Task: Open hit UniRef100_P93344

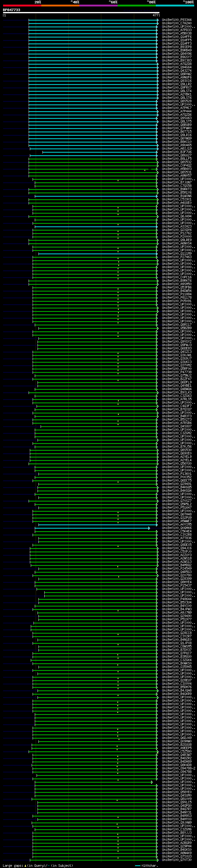Action: (x=176, y=20)
